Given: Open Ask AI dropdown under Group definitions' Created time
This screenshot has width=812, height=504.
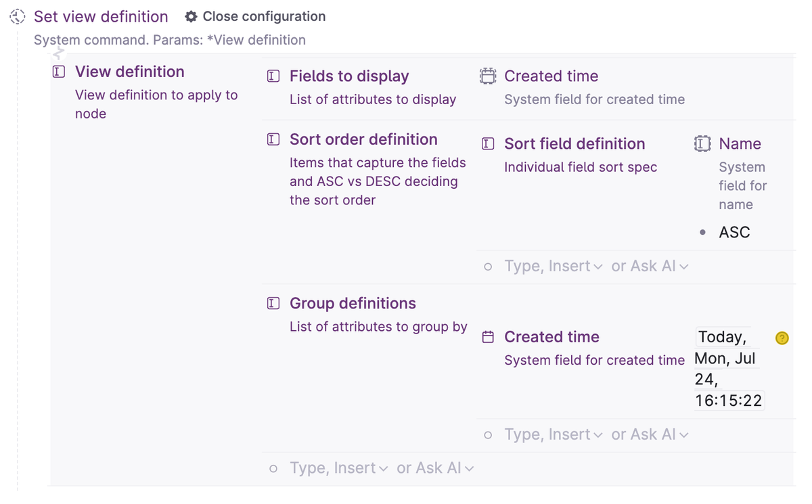Looking at the screenshot, I should click(x=650, y=435).
